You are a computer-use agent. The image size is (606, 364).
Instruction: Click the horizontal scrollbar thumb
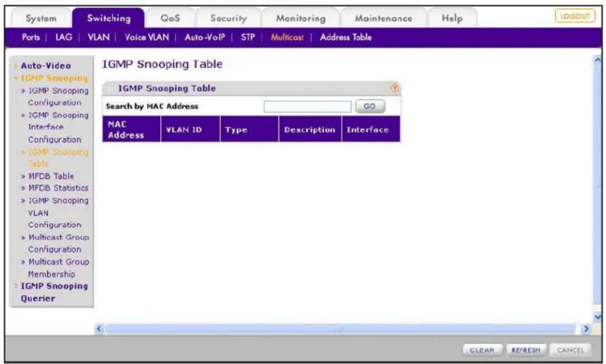click(x=341, y=329)
